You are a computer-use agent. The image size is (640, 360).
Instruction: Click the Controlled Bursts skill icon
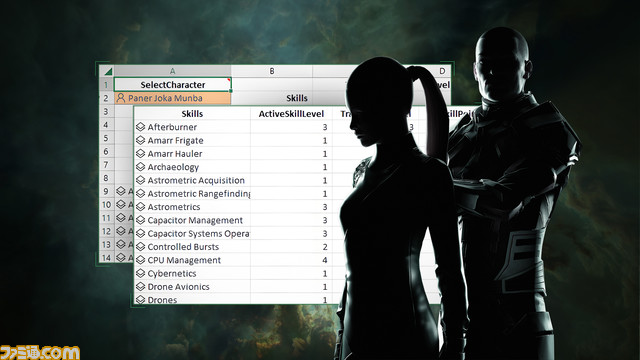140,247
